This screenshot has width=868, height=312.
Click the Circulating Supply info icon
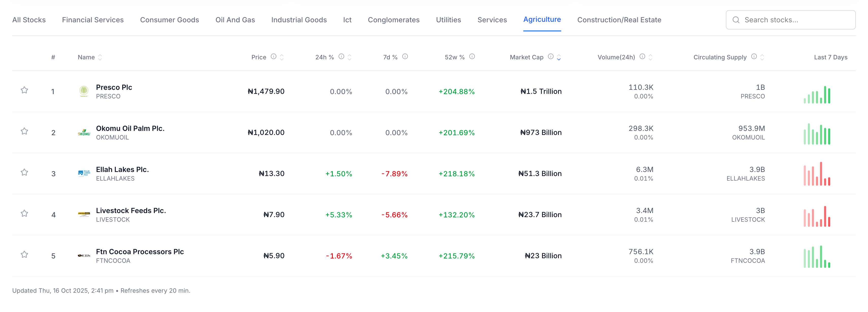(x=754, y=57)
